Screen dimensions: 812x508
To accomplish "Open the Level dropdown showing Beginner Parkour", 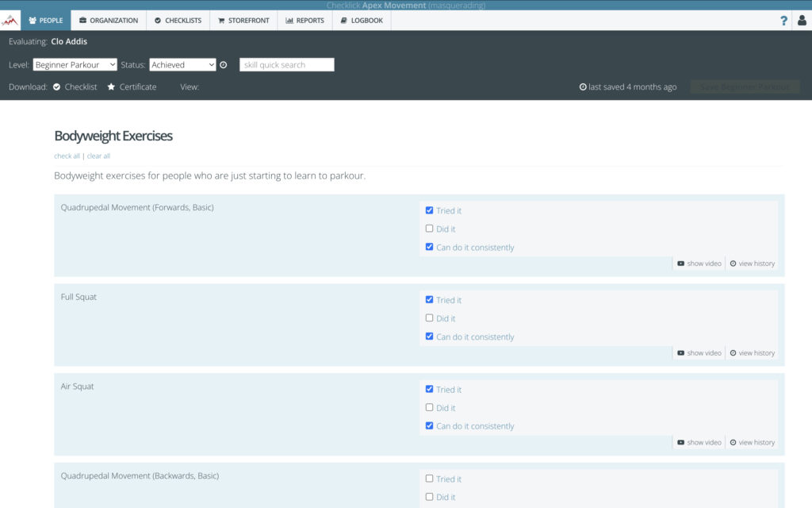I will pyautogui.click(x=75, y=65).
